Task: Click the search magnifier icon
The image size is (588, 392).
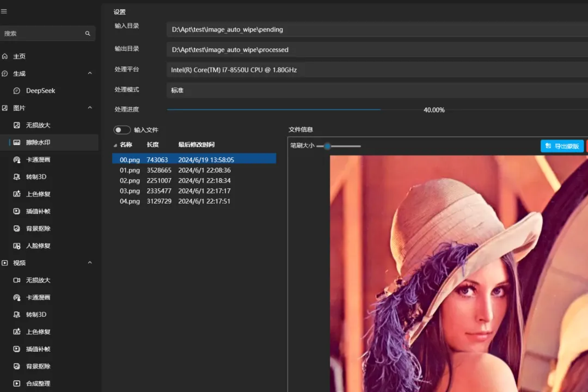Action: [x=87, y=33]
